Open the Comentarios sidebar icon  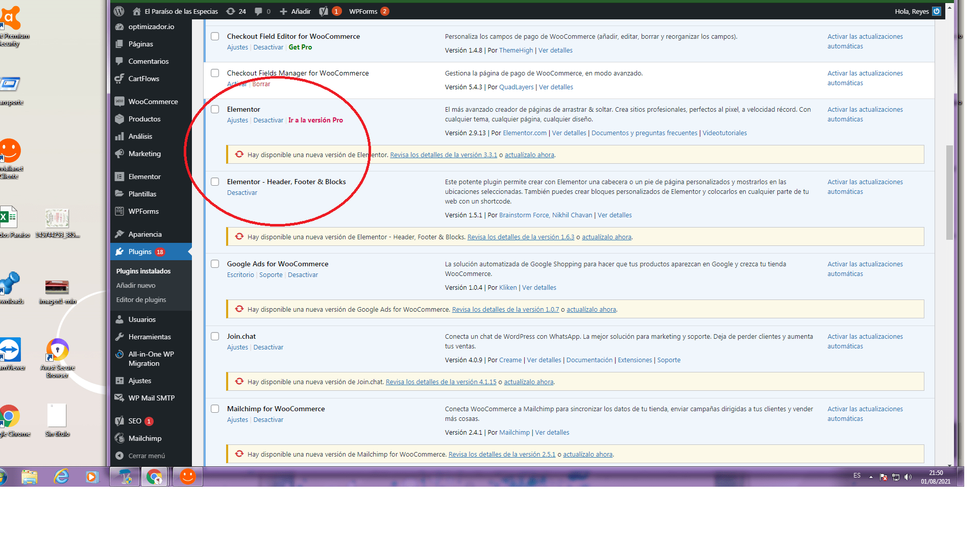119,61
